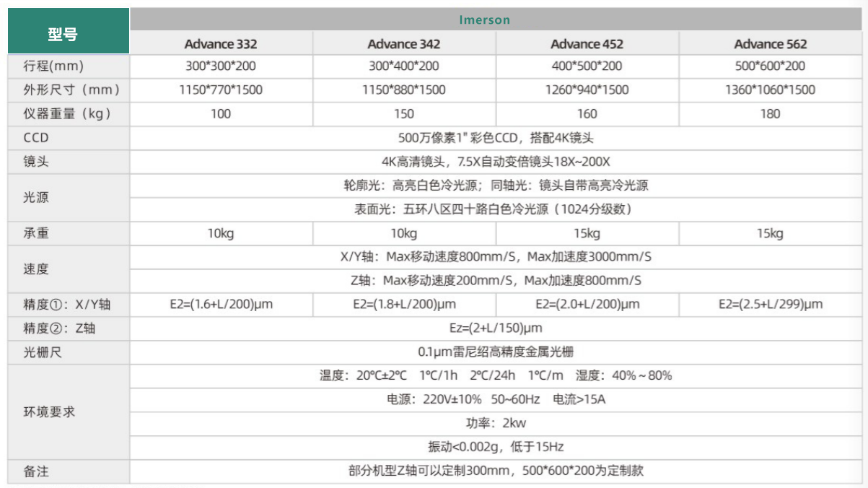
Task: Select travel value 300*300*200
Action: [x=221, y=66]
